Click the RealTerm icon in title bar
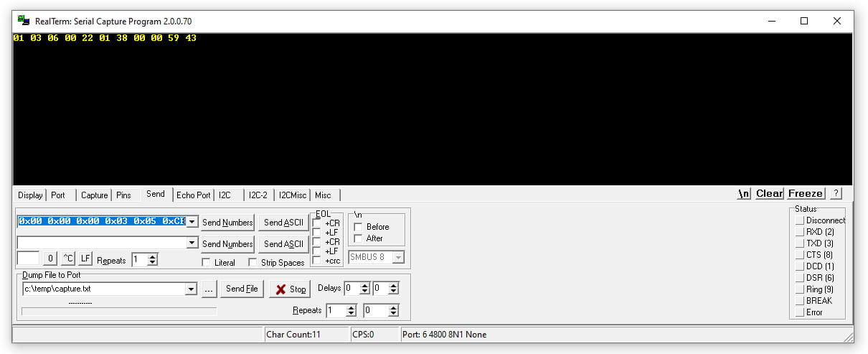Screen dimensions: 868x354 (x=24, y=21)
